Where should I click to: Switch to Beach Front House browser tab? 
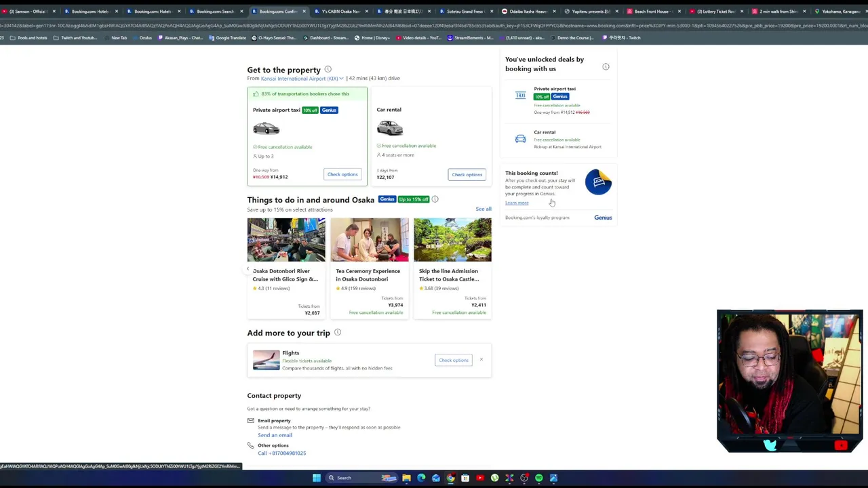coord(652,12)
